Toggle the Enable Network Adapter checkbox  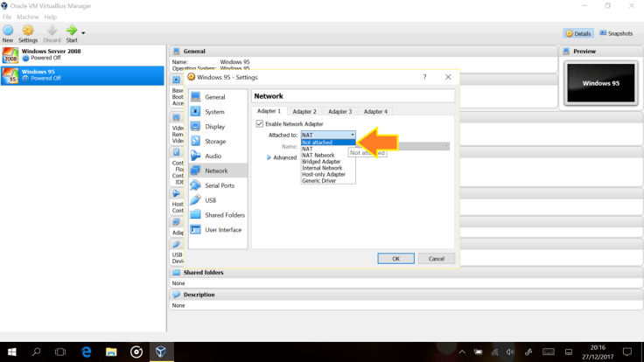[260, 124]
